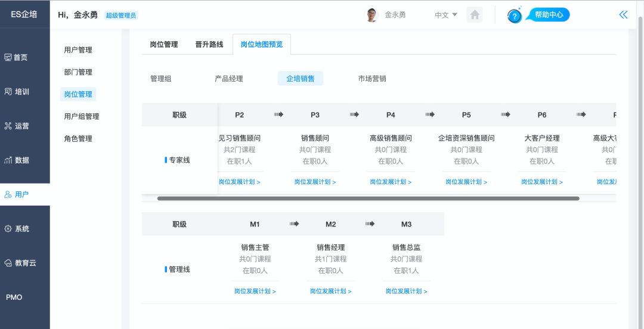
Task: Click the 企培资深销售顾问 position title
Action: point(466,138)
